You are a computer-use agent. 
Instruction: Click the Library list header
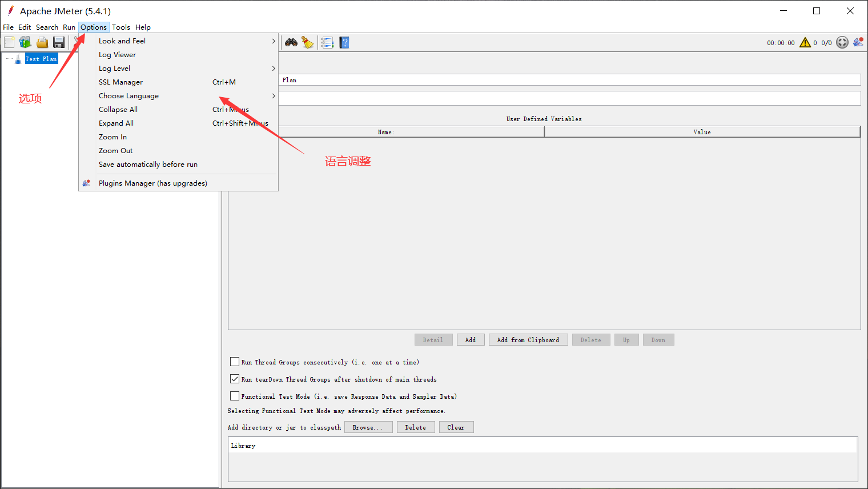(543, 446)
